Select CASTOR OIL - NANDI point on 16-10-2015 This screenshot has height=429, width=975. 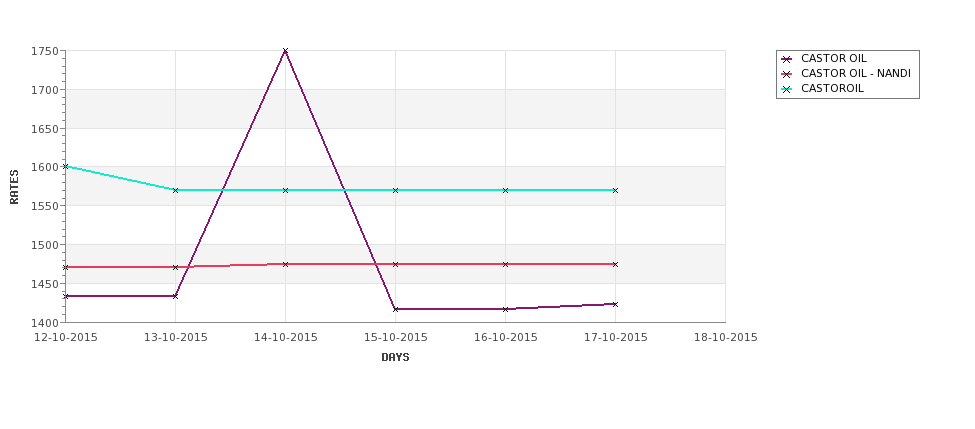coord(505,264)
